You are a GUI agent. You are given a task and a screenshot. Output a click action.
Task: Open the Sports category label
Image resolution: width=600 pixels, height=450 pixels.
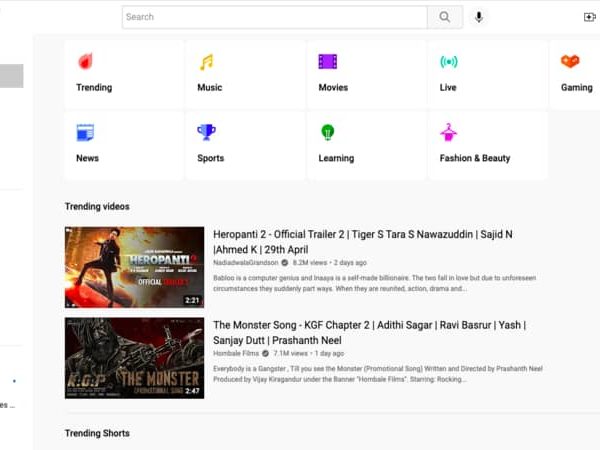point(211,158)
